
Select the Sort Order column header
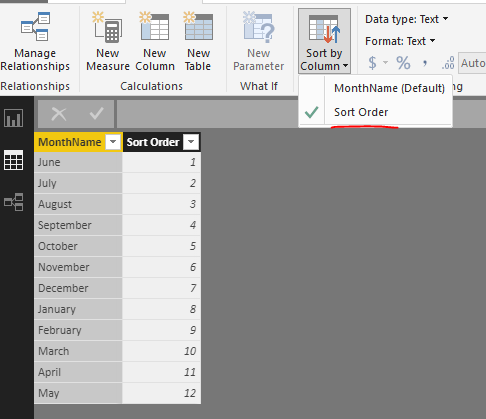point(153,142)
